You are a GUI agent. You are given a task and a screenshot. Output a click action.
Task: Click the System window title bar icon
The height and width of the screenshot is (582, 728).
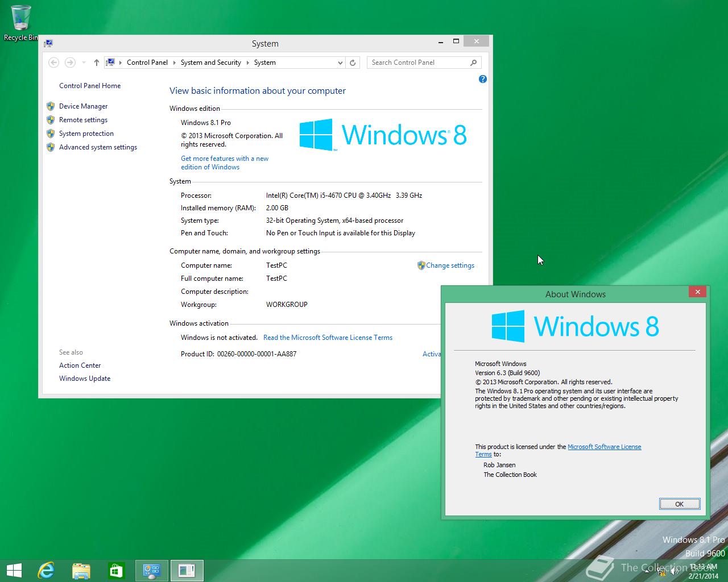point(48,43)
